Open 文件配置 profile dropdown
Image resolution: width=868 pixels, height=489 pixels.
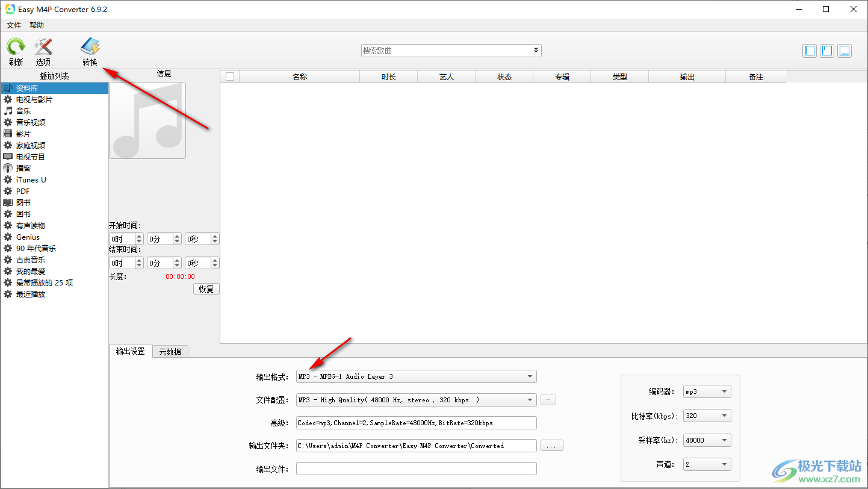point(416,400)
